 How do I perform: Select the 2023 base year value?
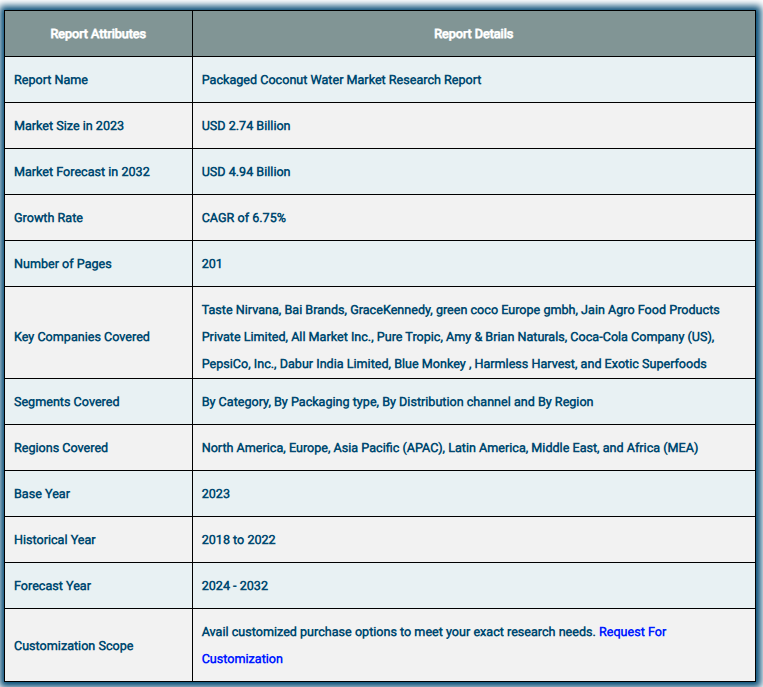click(216, 494)
